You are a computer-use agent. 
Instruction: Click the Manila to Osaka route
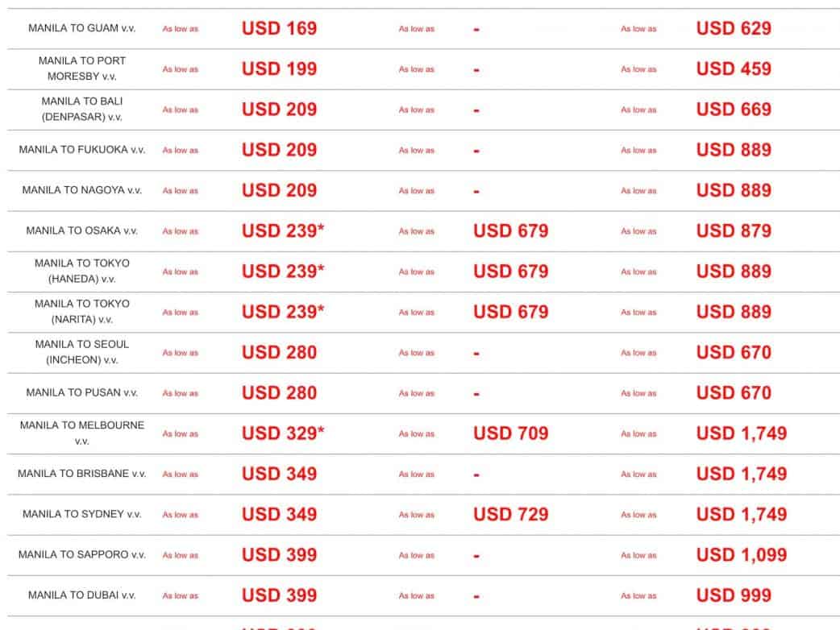[81, 230]
